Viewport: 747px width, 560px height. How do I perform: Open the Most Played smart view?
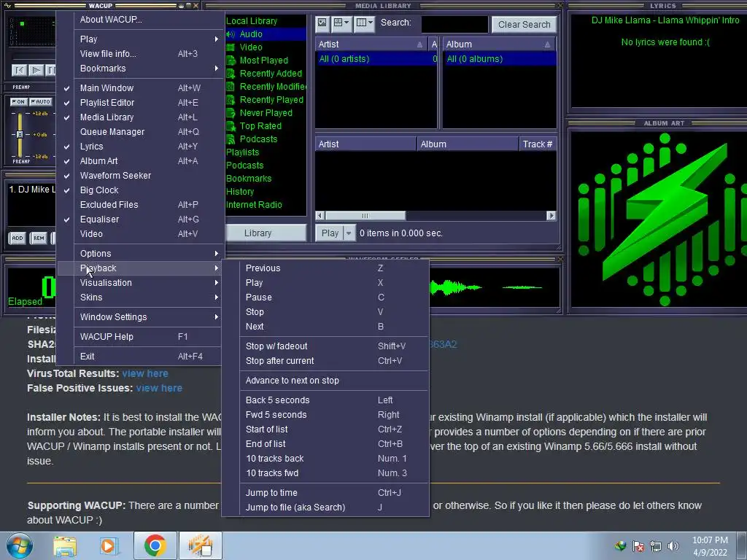tap(266, 61)
